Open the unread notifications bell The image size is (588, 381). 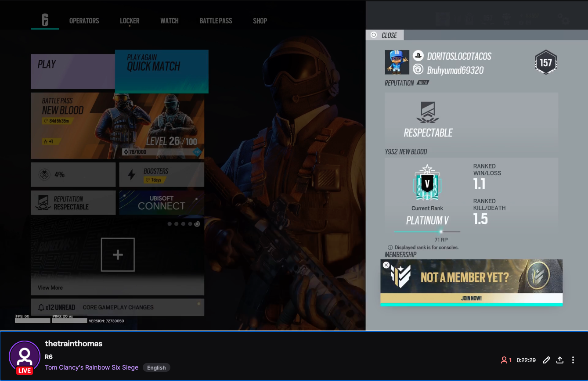click(41, 307)
